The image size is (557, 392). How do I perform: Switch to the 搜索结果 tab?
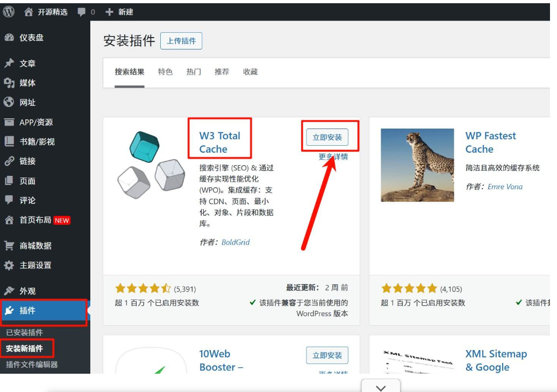click(x=129, y=72)
